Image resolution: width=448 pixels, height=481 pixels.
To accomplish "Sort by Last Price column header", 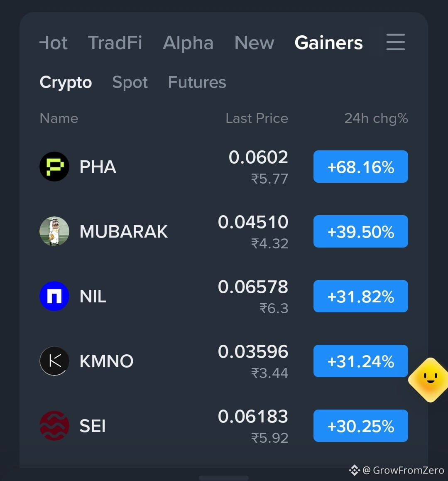I will 257,118.
